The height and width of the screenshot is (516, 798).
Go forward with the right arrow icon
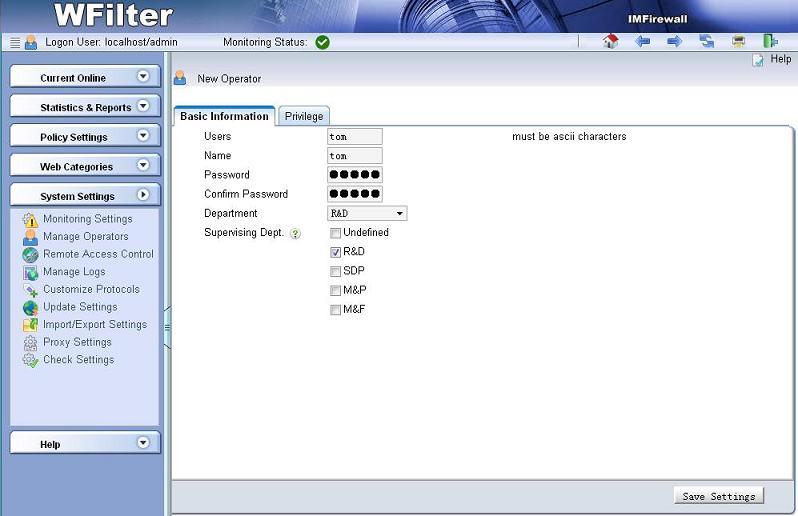point(674,41)
